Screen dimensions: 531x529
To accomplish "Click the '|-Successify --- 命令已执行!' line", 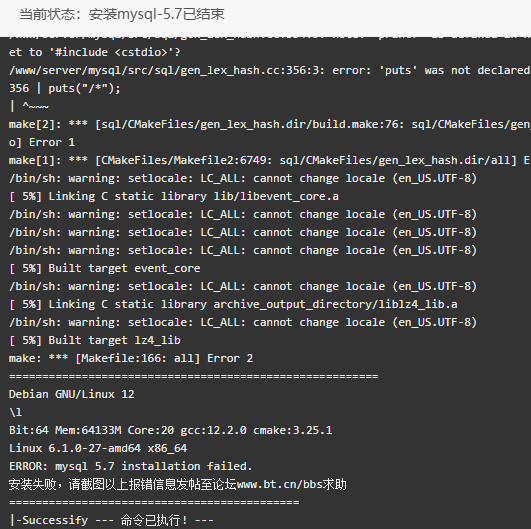I will tap(111, 520).
